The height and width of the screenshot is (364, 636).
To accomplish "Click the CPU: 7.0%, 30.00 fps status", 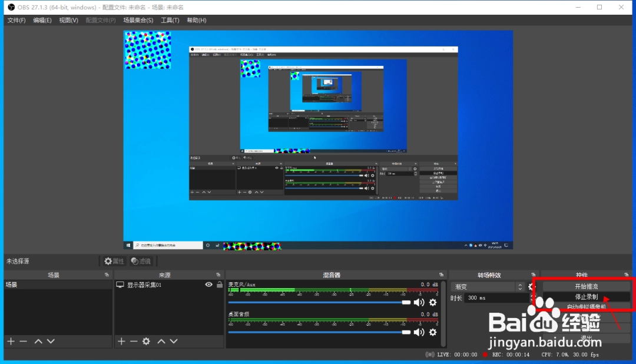I will click(x=570, y=355).
